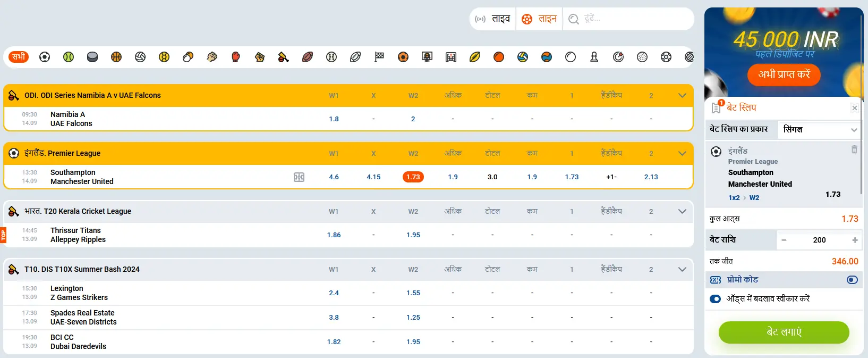Viewport: 868px width, 358px height.
Task: Click the promo code ticket icon
Action: (716, 280)
